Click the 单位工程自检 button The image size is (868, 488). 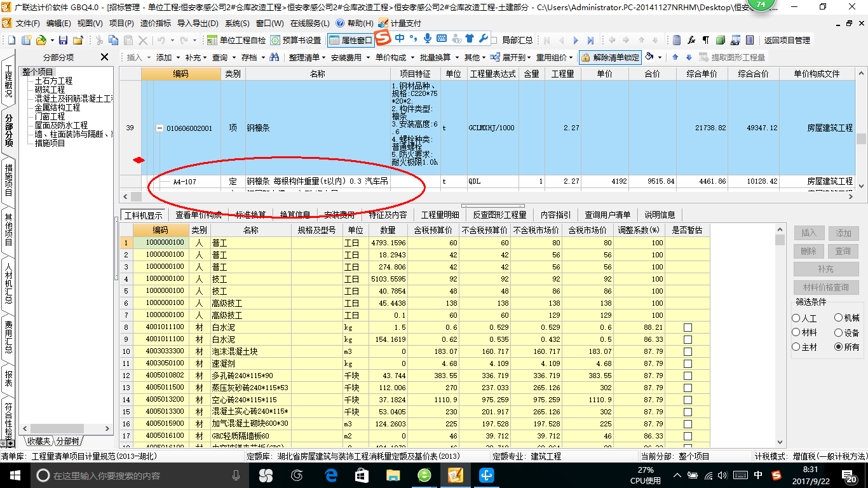pyautogui.click(x=236, y=40)
